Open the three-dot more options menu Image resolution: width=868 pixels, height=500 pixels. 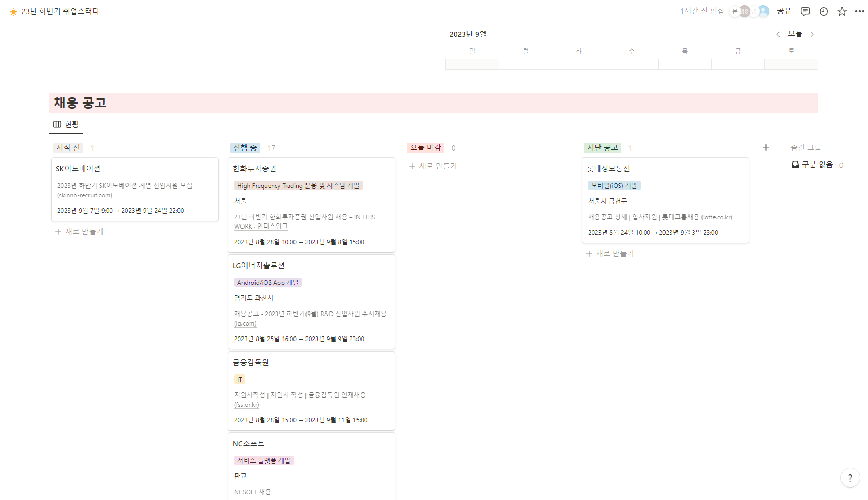pos(860,11)
